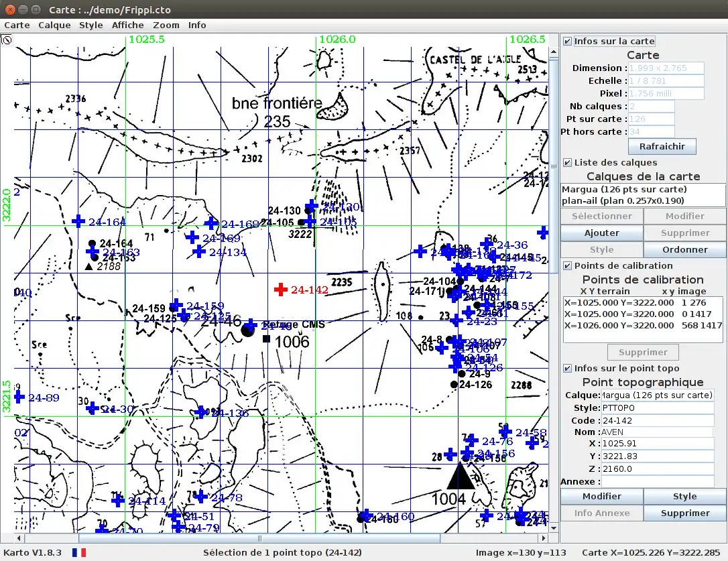
Task: Select the blue cross marker 24-168
Action: tap(211, 223)
